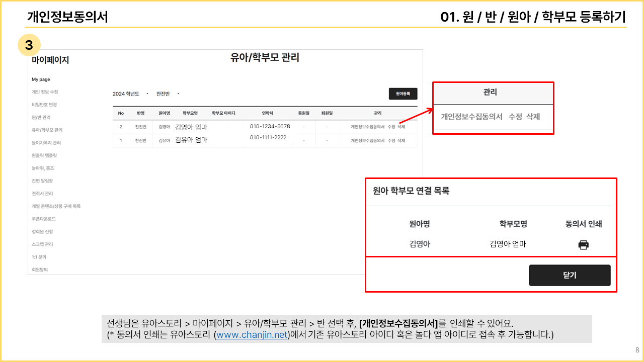Screen dimensions: 644x362
Task: Choose 원클릭 템플릿 from sidebar
Action: point(44,155)
